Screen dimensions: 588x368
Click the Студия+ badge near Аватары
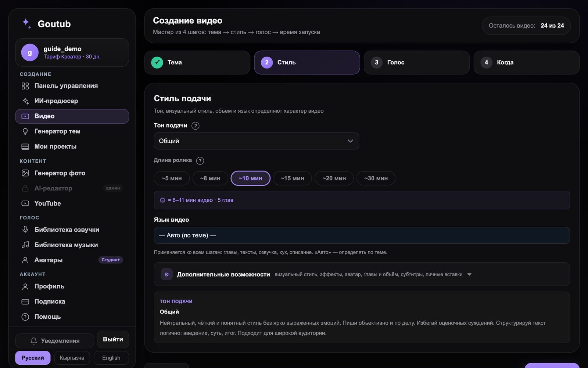[x=111, y=260]
